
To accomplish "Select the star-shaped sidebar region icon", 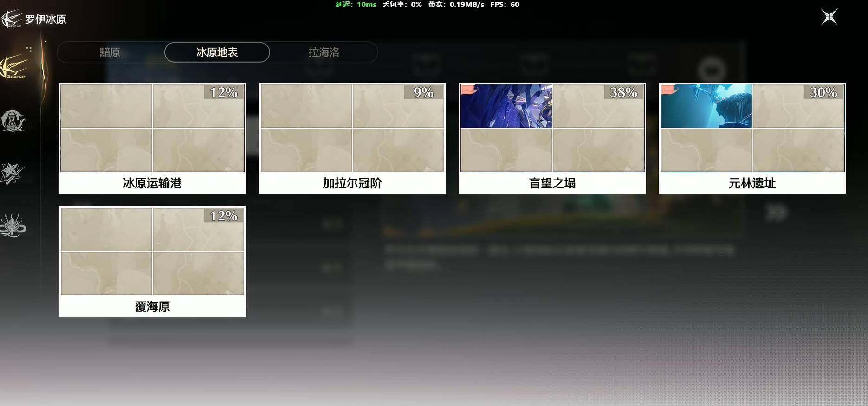I will (x=13, y=174).
